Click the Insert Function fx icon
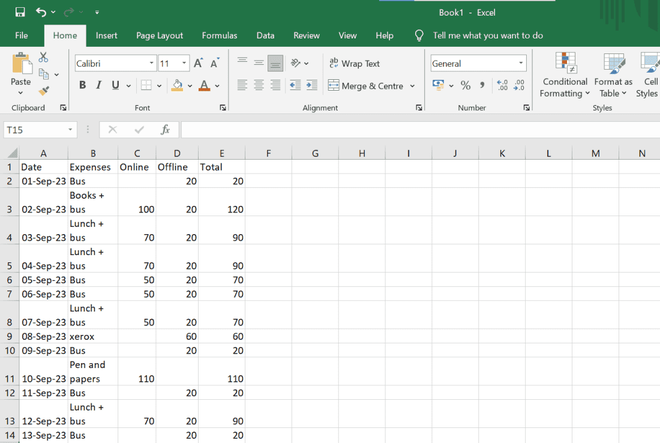The height and width of the screenshot is (443, 660). click(165, 130)
